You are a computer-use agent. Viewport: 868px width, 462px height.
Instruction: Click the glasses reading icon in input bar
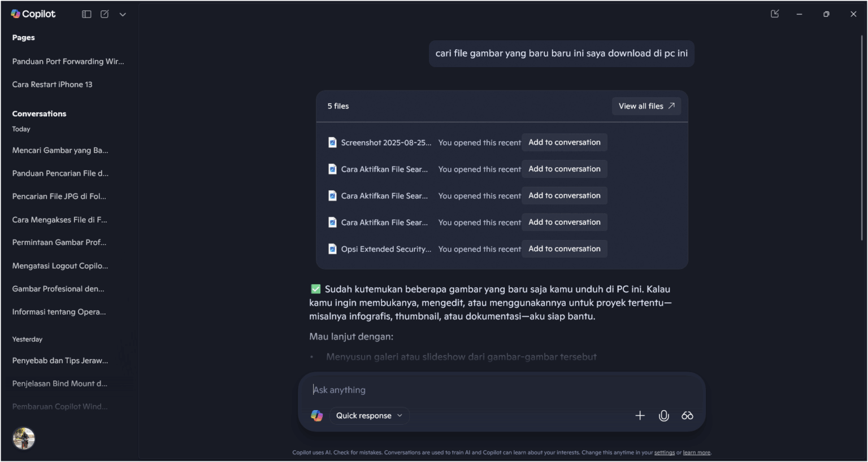coord(687,415)
